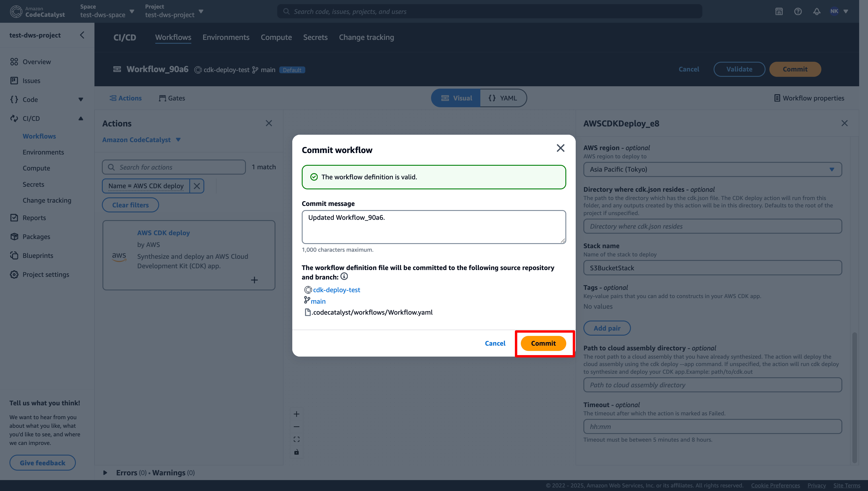Open the Environments tab in CI/CD header
868x491 pixels.
[226, 38]
